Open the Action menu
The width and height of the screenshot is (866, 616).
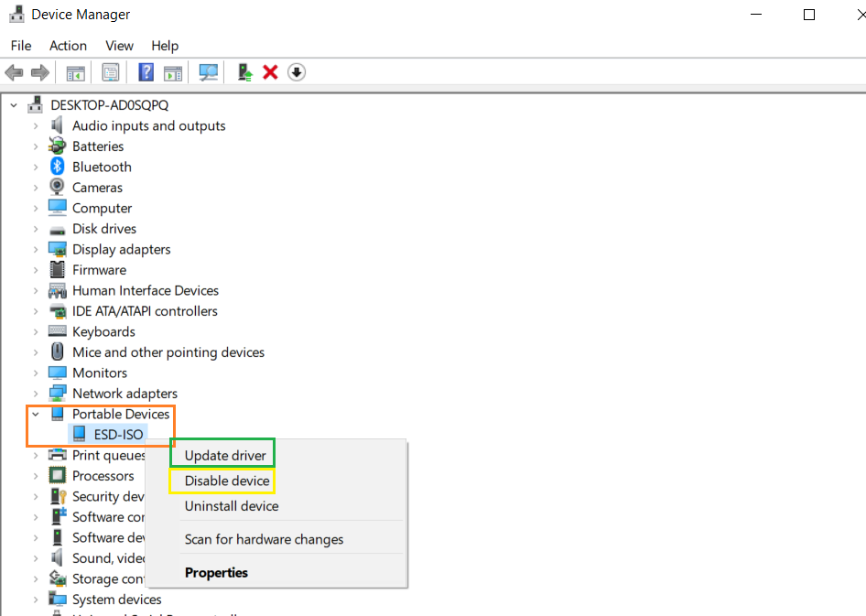click(68, 45)
